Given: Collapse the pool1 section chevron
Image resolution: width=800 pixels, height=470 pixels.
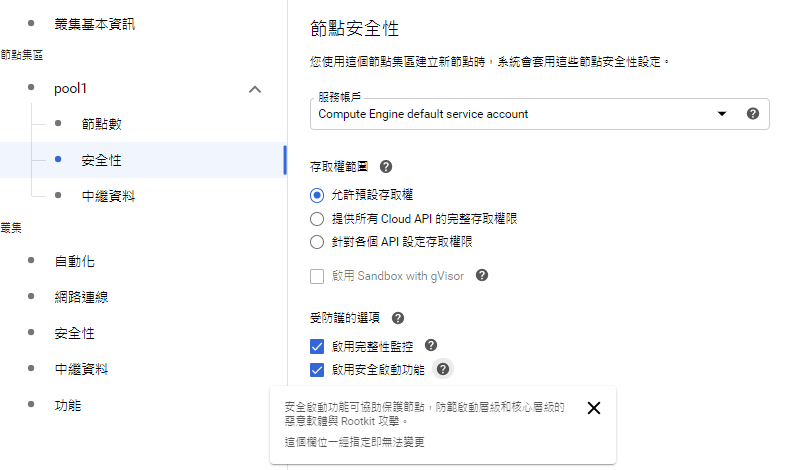Looking at the screenshot, I should 255,90.
